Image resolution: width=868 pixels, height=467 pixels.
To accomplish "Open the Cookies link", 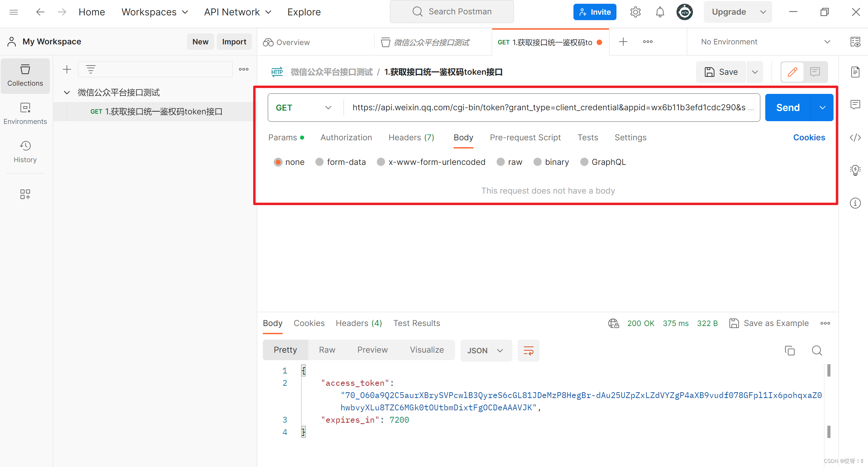I will coord(809,138).
